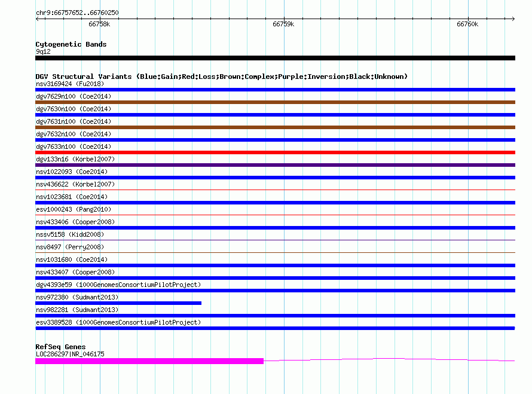Click the brown bar under dgv7631n100
532x394 pixels.
pos(275,127)
